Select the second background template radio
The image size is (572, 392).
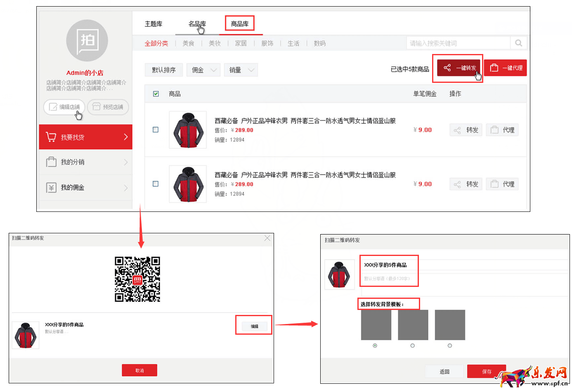point(413,345)
